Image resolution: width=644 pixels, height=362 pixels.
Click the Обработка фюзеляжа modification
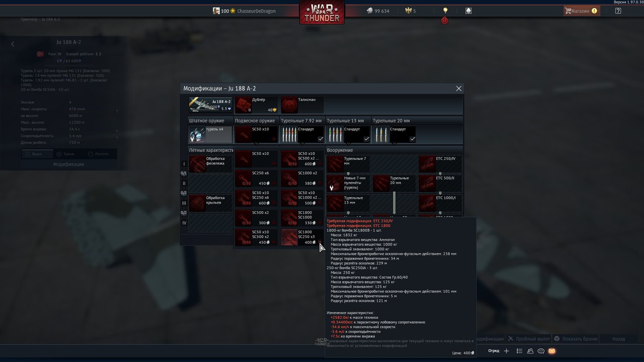pyautogui.click(x=210, y=164)
